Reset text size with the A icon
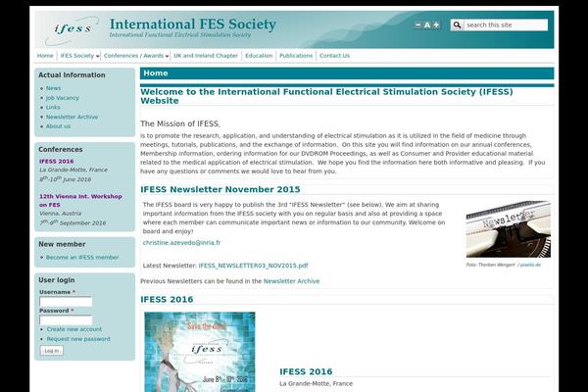Viewport: 588px width, 392px height. pos(427,25)
